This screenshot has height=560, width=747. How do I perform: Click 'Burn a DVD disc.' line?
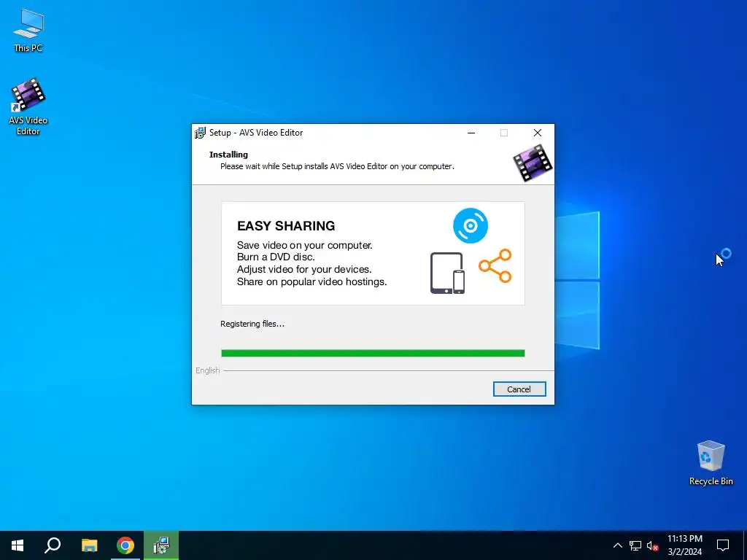click(x=276, y=257)
